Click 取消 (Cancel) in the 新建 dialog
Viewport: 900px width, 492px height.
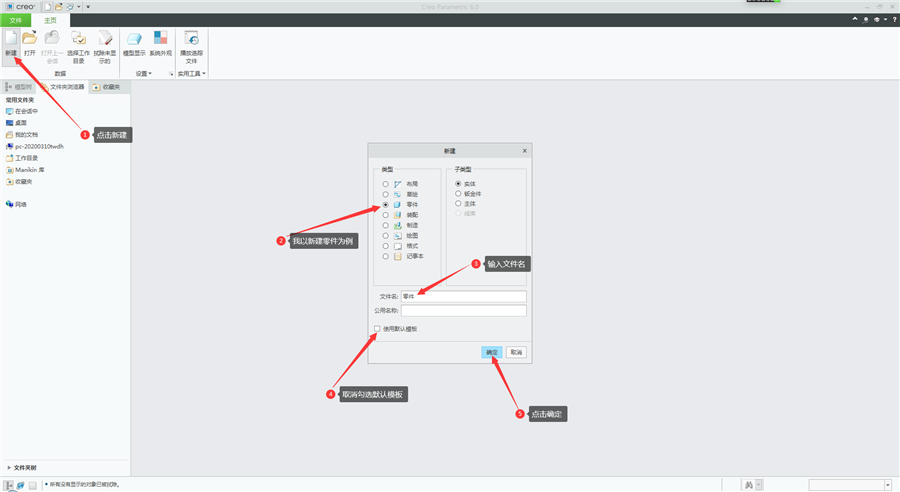point(516,352)
